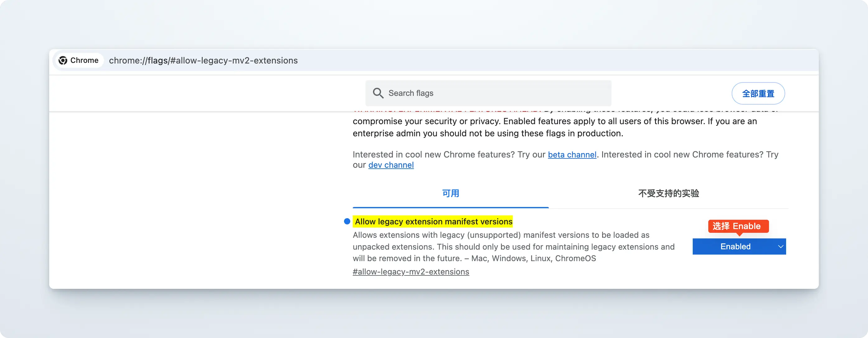This screenshot has height=338, width=868.
Task: Open the beta channel link
Action: click(572, 155)
